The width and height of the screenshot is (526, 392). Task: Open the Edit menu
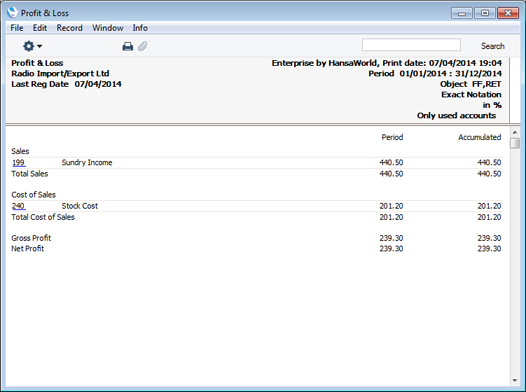[40, 28]
